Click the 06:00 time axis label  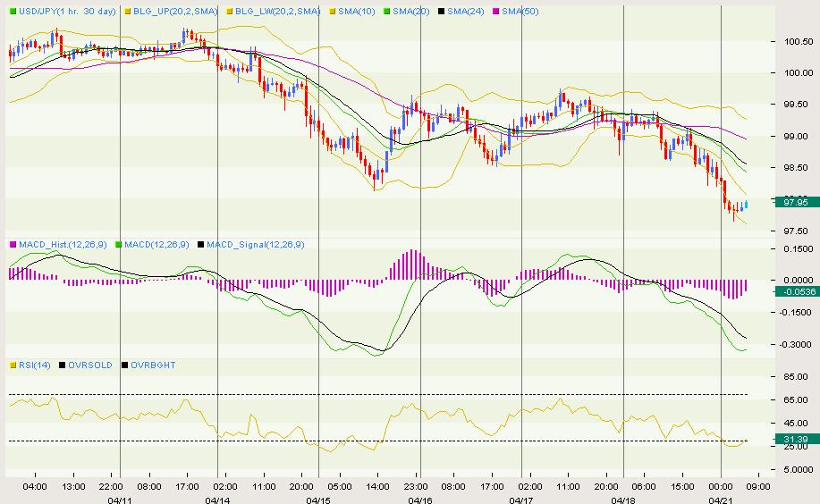(644, 487)
